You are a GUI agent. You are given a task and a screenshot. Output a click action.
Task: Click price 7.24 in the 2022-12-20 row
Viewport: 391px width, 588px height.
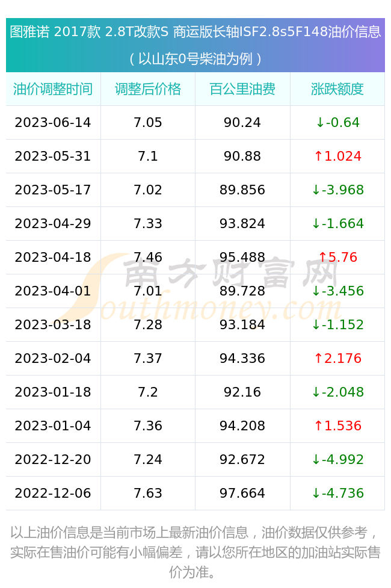(x=148, y=460)
